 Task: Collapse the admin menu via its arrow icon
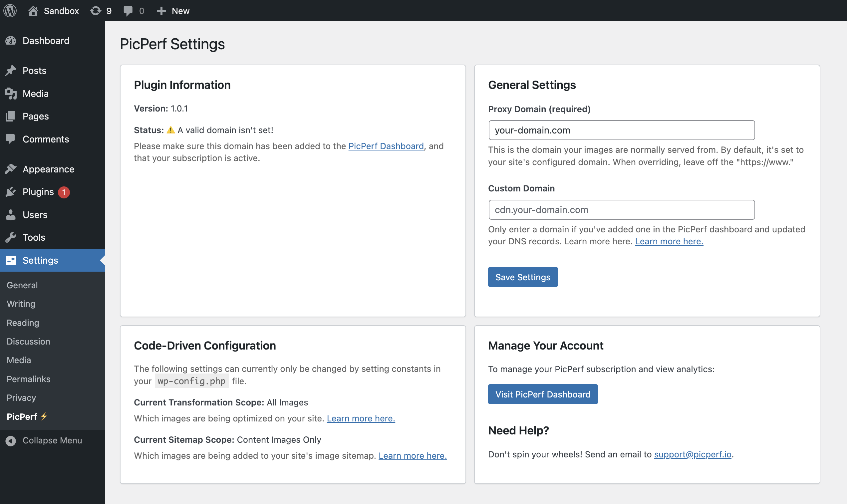pos(11,440)
